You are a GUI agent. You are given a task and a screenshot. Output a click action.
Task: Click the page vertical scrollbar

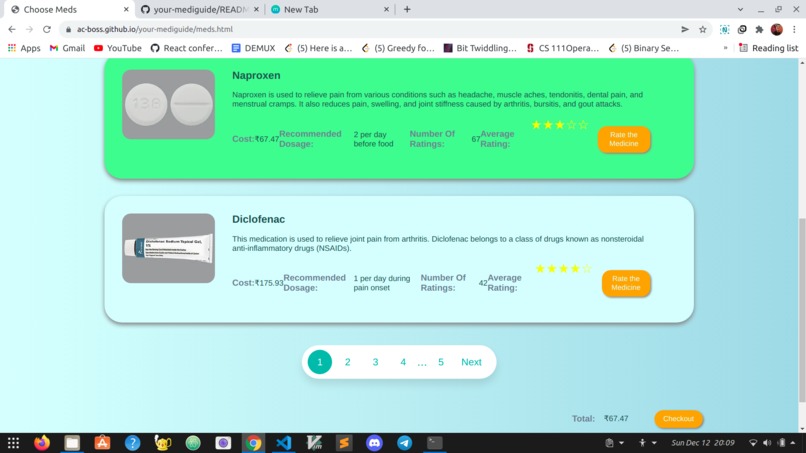click(x=802, y=310)
